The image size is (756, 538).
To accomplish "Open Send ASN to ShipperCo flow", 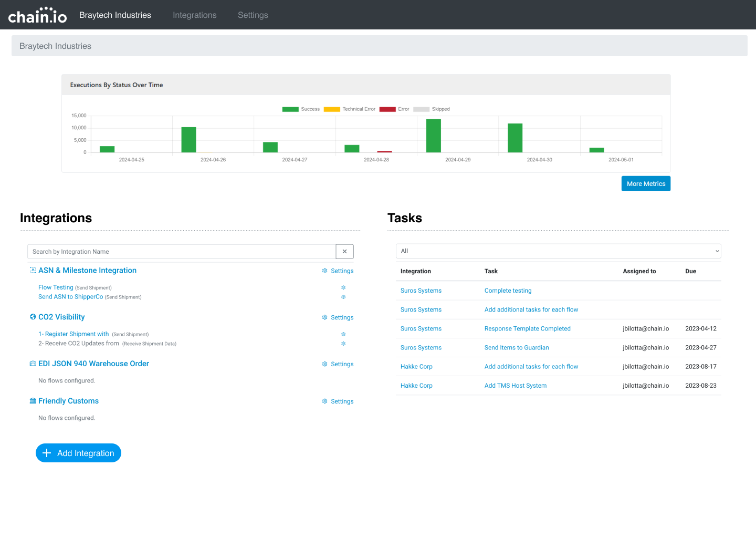I will pos(70,297).
